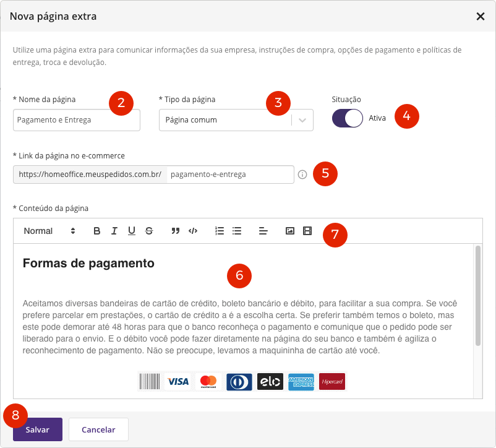The image size is (496, 448).
Task: Click the content editor scrollbar
Action: pos(478,296)
